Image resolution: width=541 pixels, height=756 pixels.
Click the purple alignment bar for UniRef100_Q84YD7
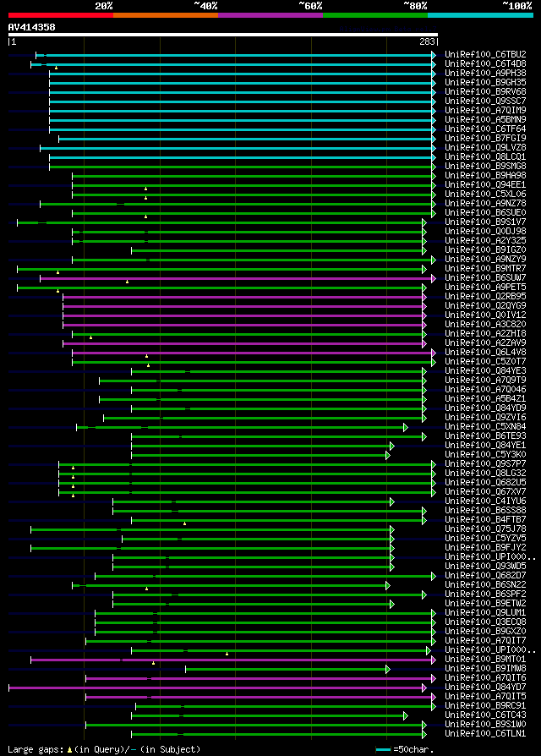(x=217, y=688)
